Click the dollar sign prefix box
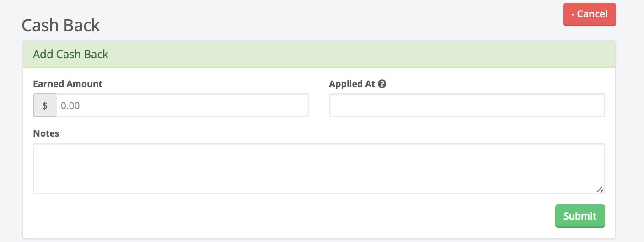Image resolution: width=644 pixels, height=242 pixels. [45, 105]
